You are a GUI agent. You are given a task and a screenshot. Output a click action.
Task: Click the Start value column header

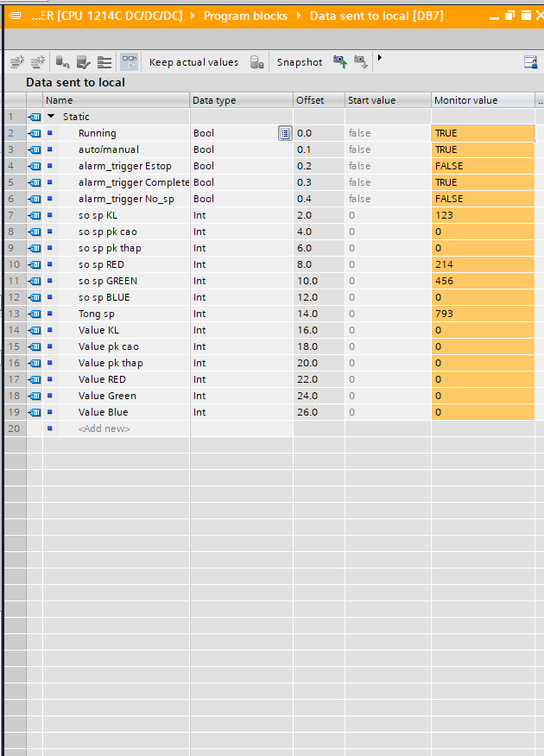pyautogui.click(x=388, y=100)
